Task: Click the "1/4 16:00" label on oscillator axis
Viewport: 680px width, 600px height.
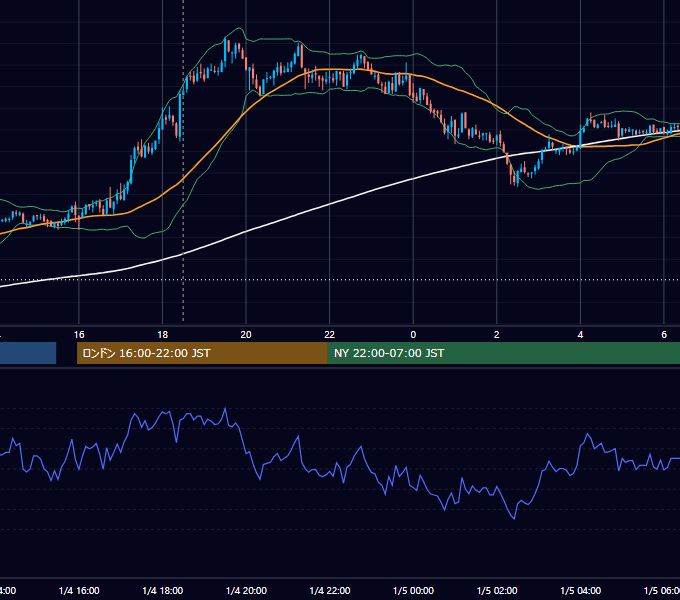Action: [79, 590]
